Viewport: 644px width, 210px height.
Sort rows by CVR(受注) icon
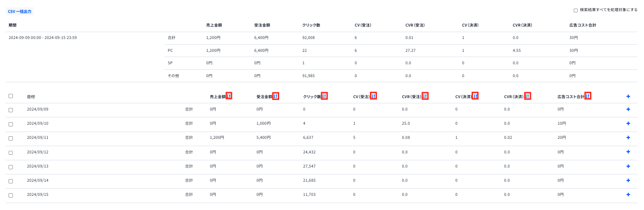[x=425, y=96]
